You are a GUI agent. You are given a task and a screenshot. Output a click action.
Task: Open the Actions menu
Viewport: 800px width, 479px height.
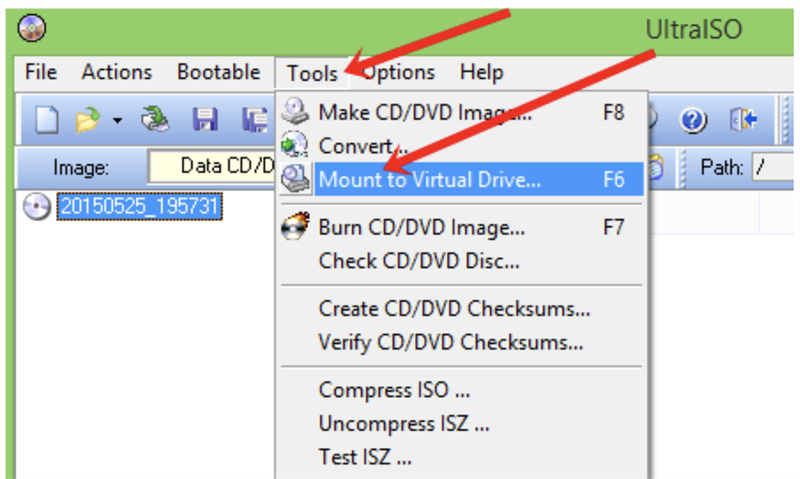click(116, 73)
